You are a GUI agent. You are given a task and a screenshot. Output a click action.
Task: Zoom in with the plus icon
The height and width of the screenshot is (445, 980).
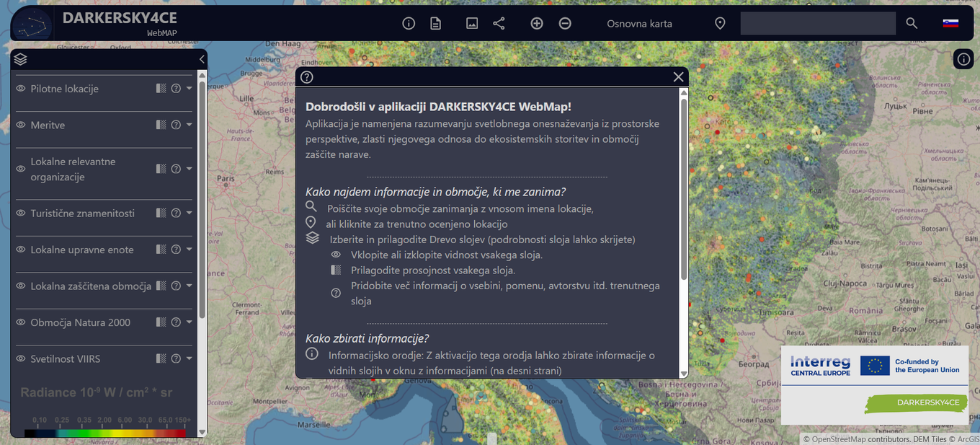[x=537, y=23]
